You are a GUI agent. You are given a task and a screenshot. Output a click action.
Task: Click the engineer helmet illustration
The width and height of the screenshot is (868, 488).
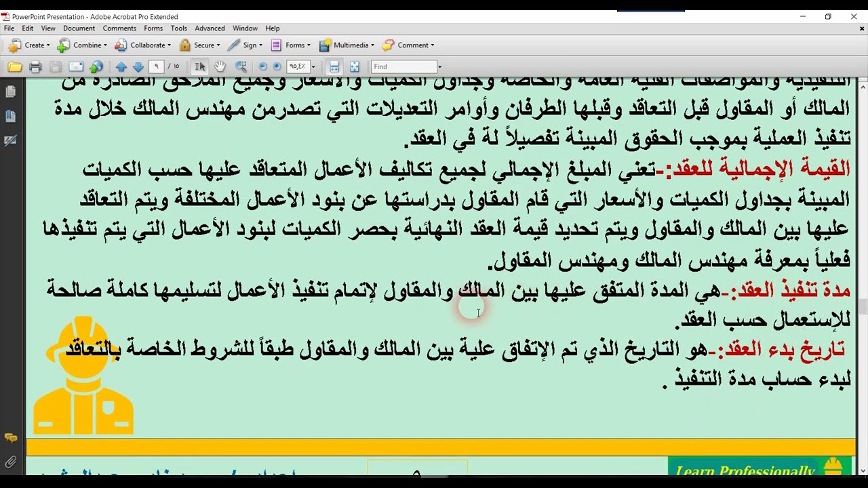[x=83, y=376]
